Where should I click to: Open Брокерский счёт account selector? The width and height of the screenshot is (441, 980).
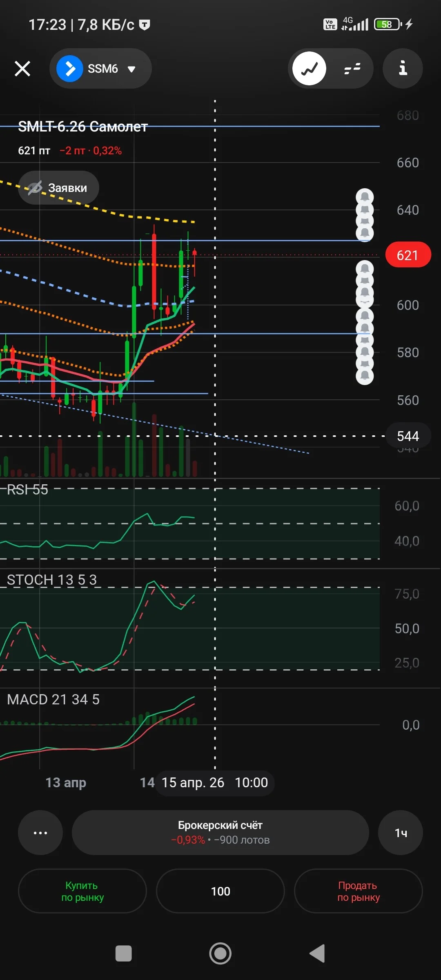pyautogui.click(x=220, y=833)
